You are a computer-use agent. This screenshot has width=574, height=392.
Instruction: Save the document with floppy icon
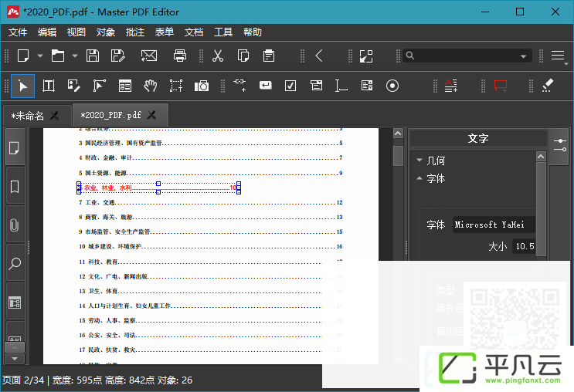point(92,56)
